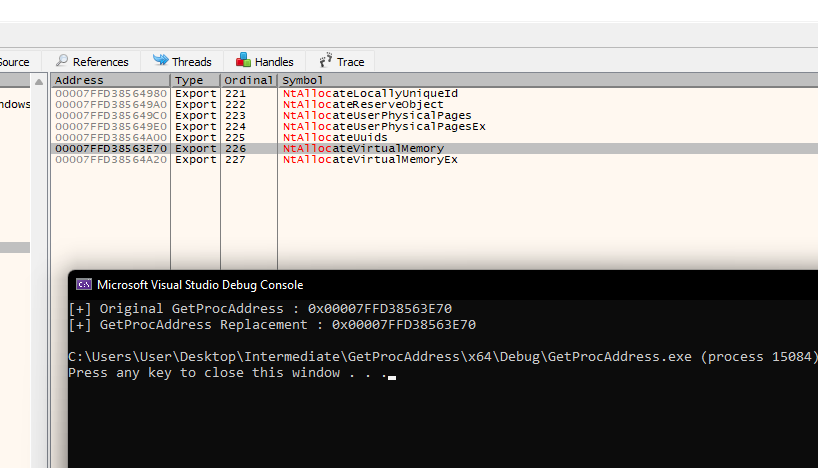This screenshot has height=468, width=818.
Task: Click address 00007FFD38564980
Action: [111, 93]
